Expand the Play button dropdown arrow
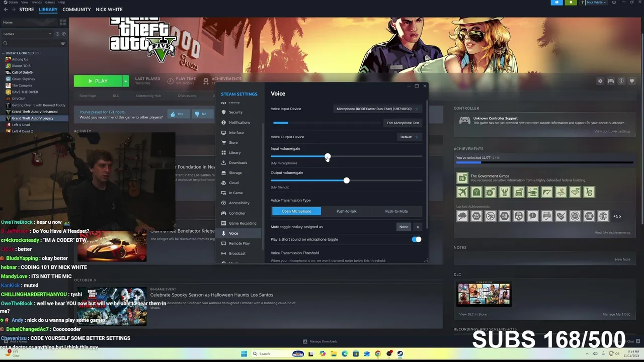Image resolution: width=644 pixels, height=362 pixels. tap(125, 81)
